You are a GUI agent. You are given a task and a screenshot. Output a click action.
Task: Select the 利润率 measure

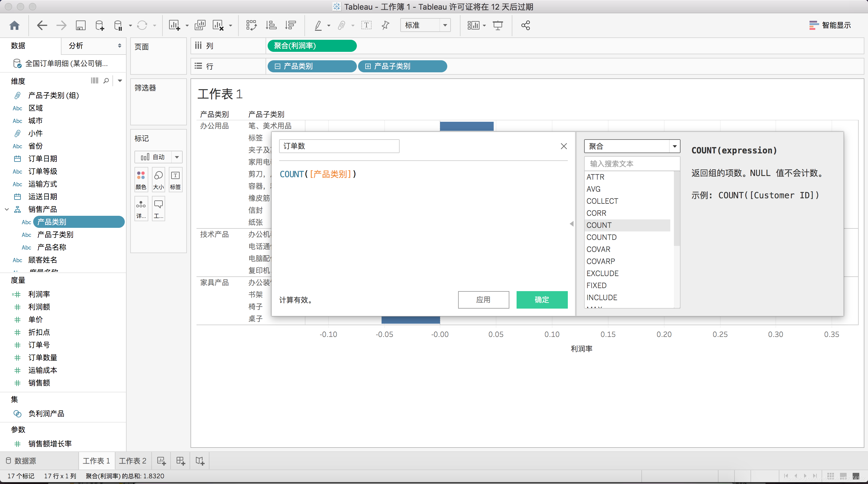[x=39, y=294]
